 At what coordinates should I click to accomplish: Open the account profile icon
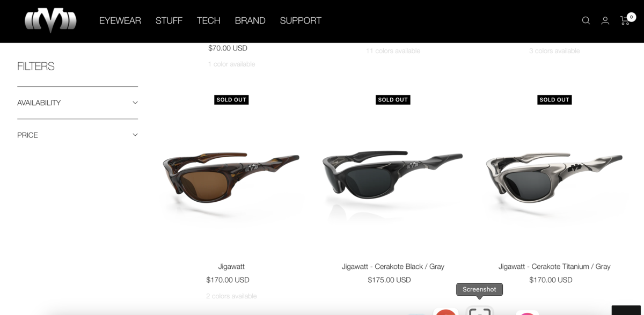click(x=605, y=20)
